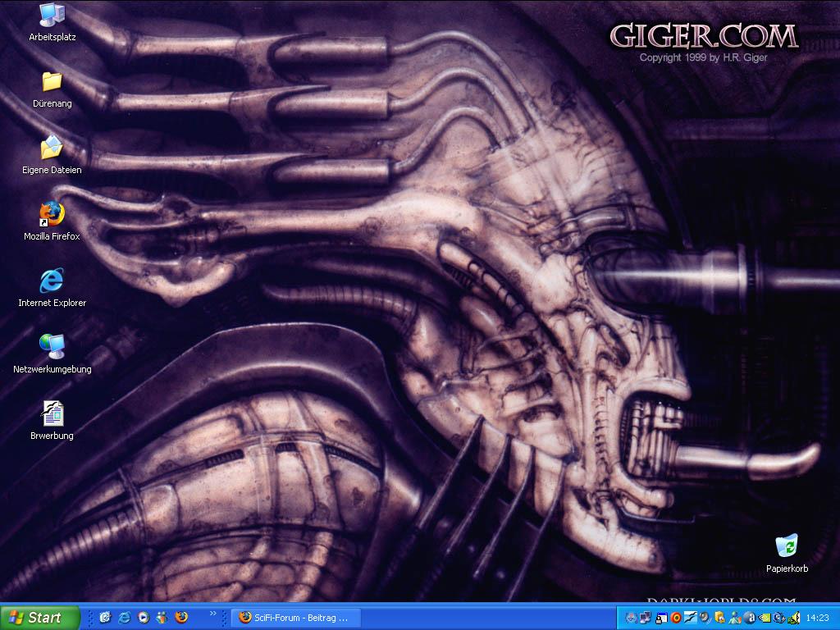
Task: Click Firefox icon in Quick Launch bar
Action: point(181,618)
